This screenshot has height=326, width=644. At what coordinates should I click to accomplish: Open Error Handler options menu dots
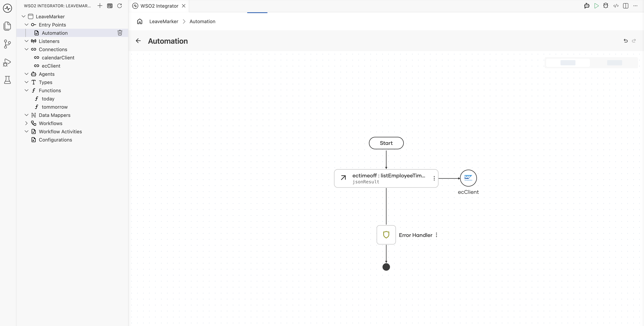click(436, 235)
